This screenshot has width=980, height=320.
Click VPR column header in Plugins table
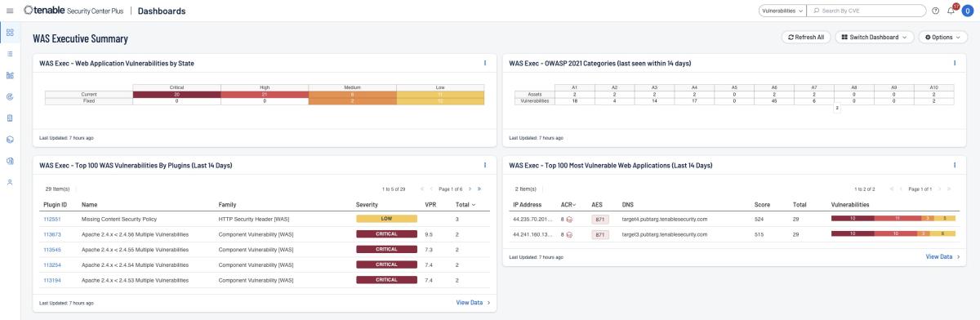(431, 204)
